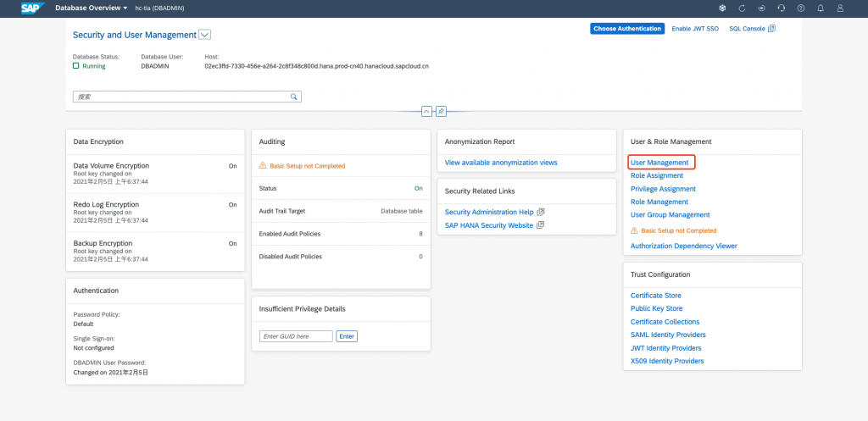Click the Redo Log Encryption row
Screen dimensions: 868x421
(x=155, y=213)
